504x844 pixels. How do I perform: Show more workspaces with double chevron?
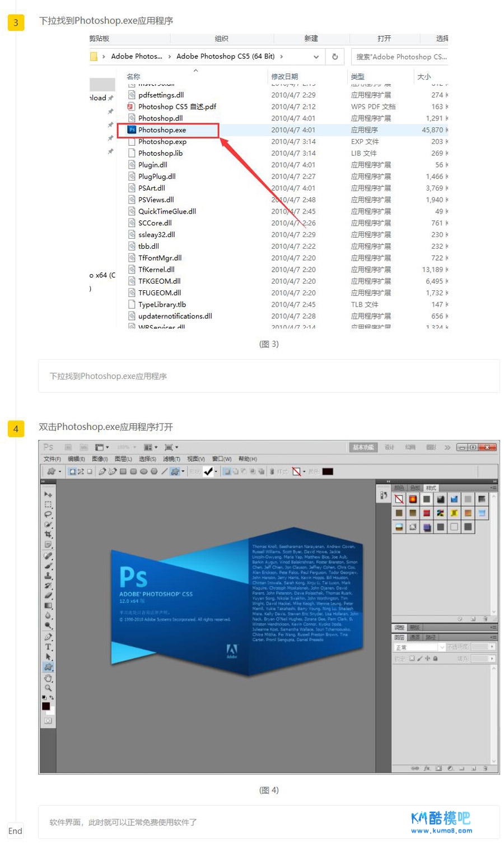[447, 447]
